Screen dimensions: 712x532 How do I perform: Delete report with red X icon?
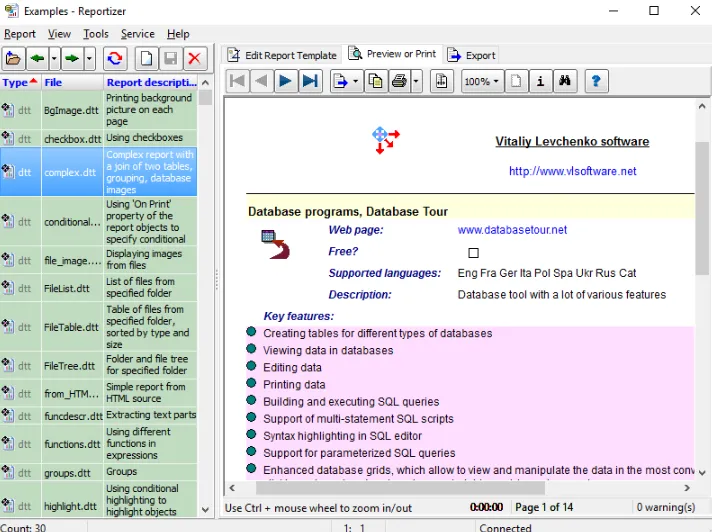(x=194, y=59)
